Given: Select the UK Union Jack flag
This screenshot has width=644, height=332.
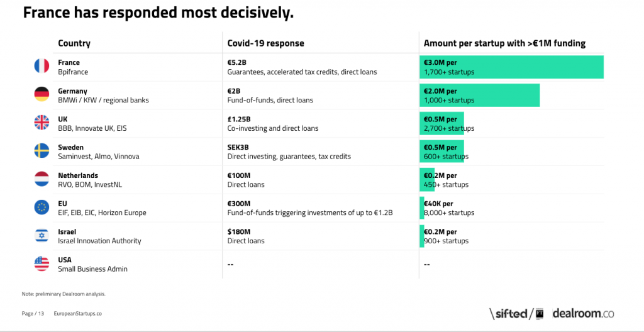Looking at the screenshot, I should click(42, 123).
